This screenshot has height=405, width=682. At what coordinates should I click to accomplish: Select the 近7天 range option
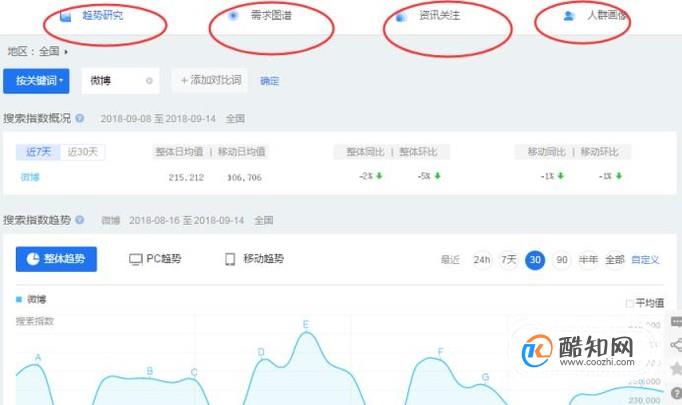(x=38, y=152)
